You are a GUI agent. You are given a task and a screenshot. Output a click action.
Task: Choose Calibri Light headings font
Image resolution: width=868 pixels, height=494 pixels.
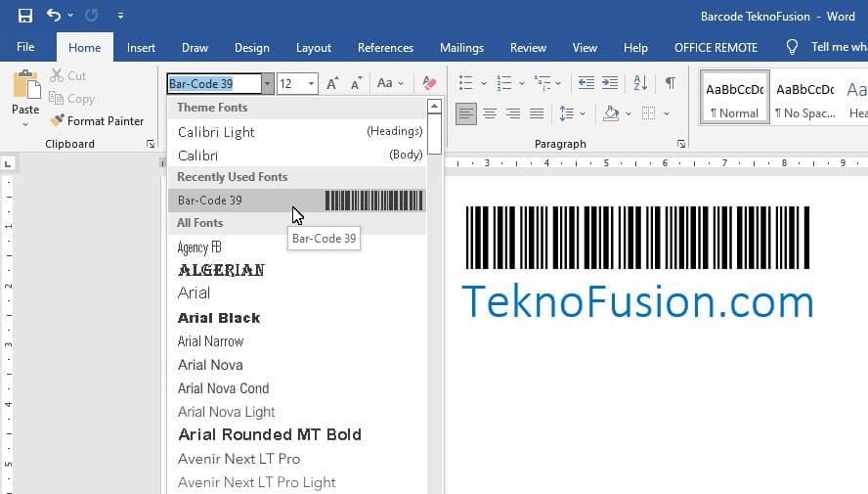[216, 132]
